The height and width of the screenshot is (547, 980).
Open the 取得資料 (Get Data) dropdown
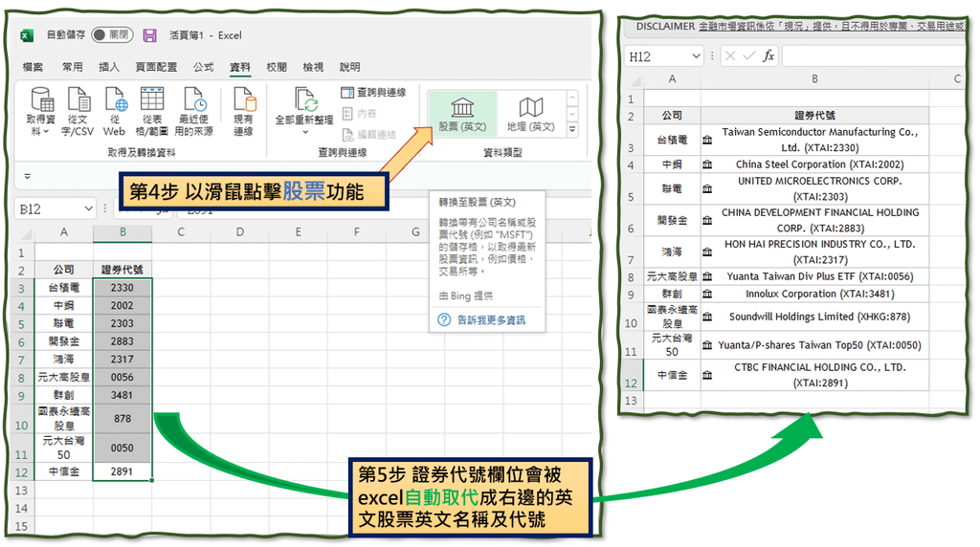coord(40,112)
